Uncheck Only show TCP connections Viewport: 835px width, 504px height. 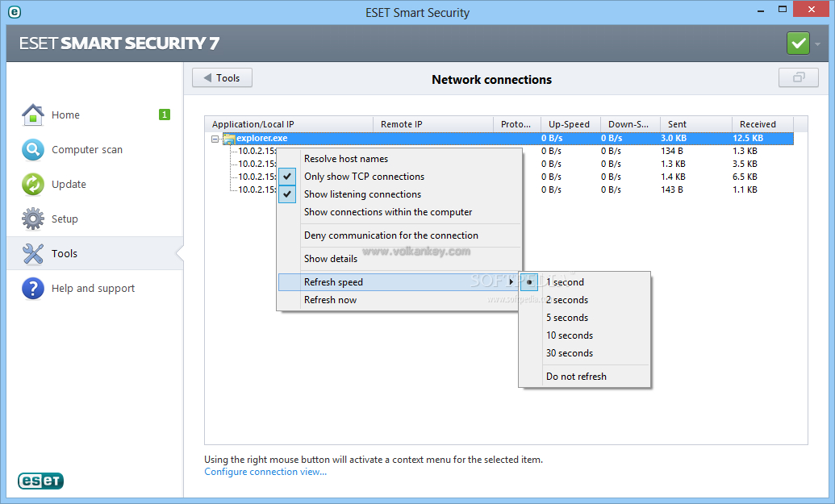(363, 177)
